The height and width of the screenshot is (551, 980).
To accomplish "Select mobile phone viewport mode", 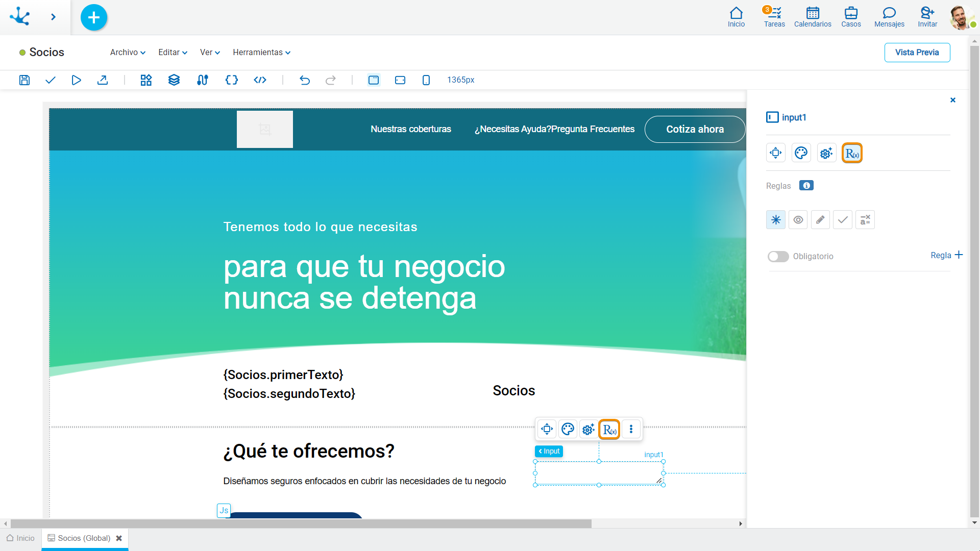I will [x=426, y=80].
